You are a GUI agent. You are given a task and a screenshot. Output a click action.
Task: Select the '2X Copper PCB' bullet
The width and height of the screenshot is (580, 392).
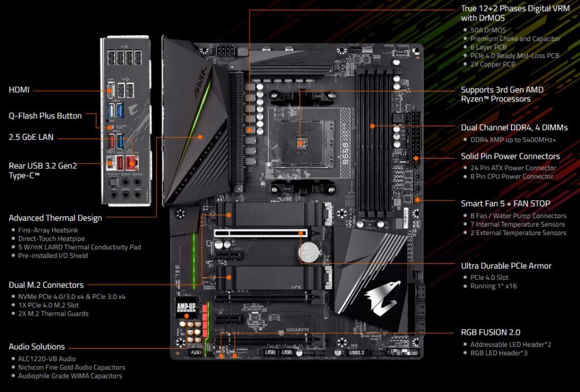coord(493,64)
